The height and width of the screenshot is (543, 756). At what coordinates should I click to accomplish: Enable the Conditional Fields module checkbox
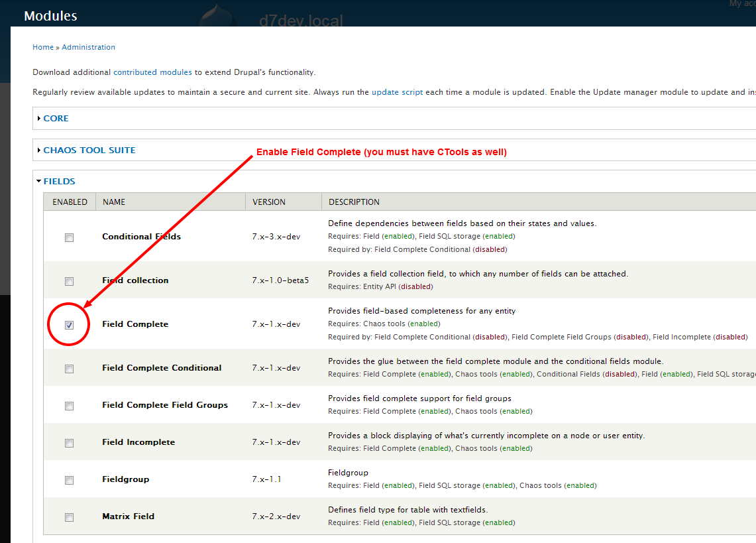pyautogui.click(x=70, y=237)
